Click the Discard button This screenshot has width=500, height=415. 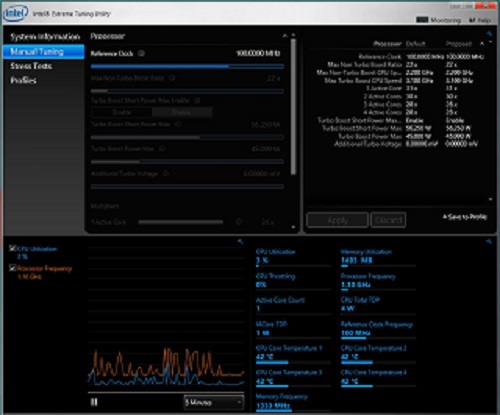pos(388,220)
